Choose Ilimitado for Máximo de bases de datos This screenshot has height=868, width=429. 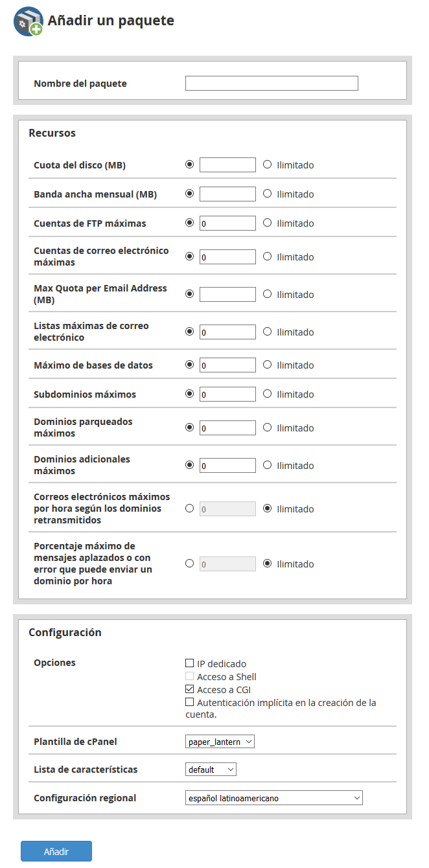268,365
